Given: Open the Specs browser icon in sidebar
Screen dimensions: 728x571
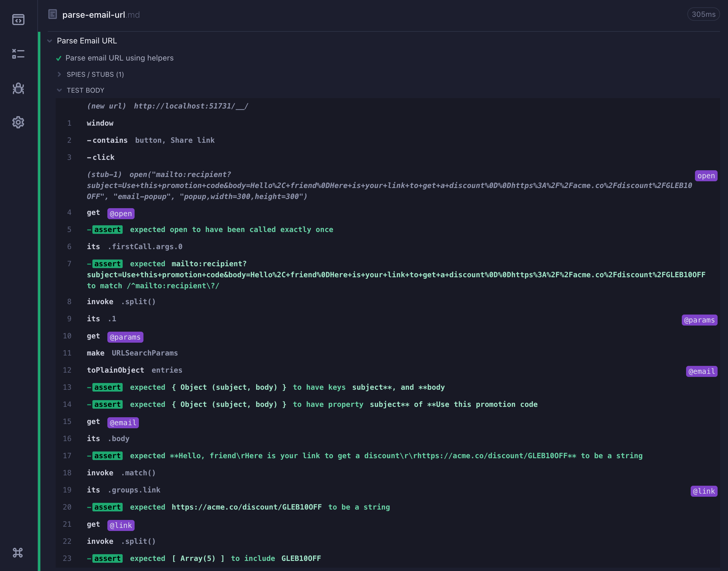Looking at the screenshot, I should coord(18,20).
